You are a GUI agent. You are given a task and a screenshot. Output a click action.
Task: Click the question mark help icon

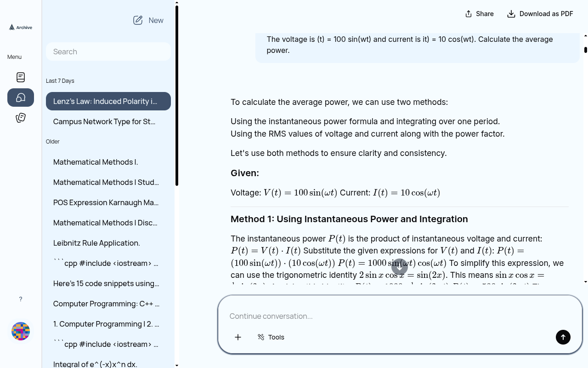coord(21,299)
